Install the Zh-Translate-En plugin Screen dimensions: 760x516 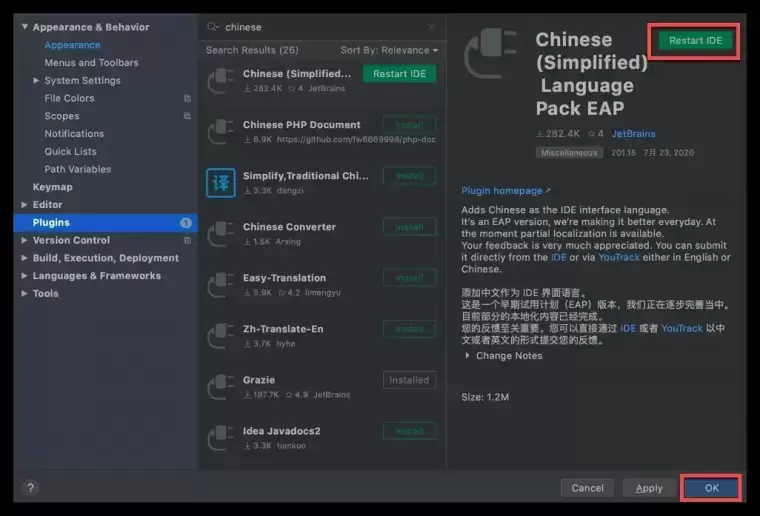pyautogui.click(x=409, y=329)
